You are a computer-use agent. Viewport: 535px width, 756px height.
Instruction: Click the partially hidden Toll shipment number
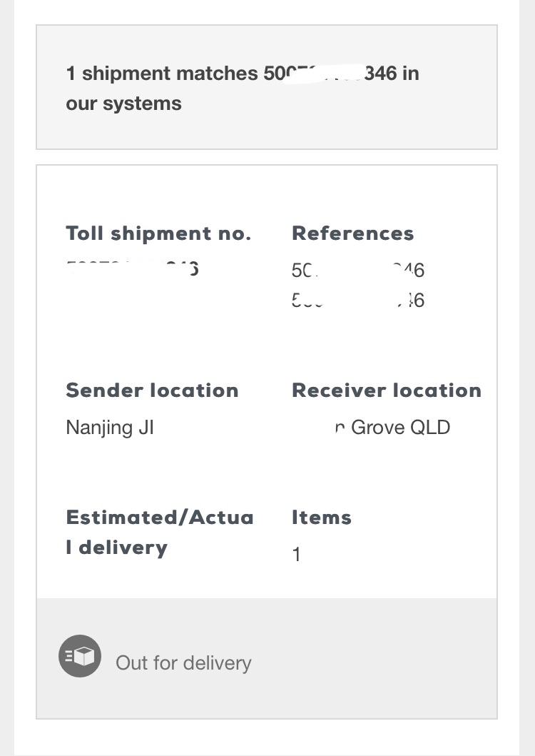point(133,269)
